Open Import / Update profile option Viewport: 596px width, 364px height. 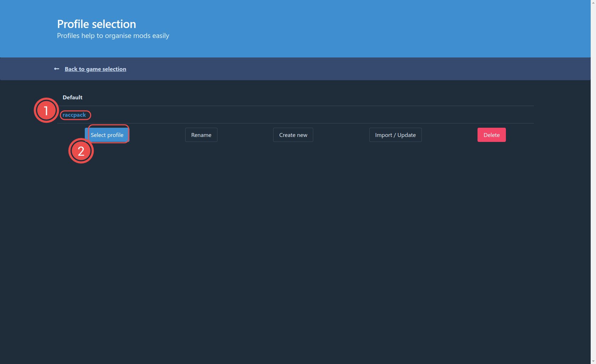(x=395, y=135)
